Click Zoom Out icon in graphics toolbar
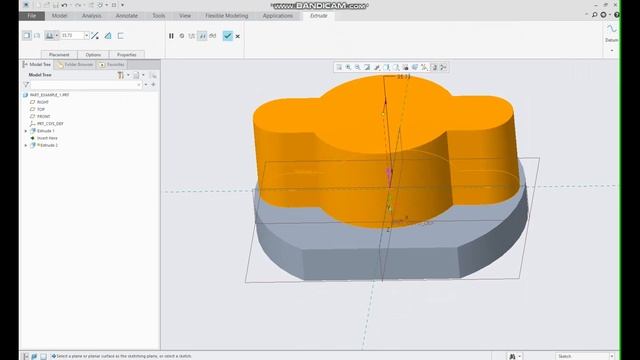The height and width of the screenshot is (360, 640). pos(358,67)
